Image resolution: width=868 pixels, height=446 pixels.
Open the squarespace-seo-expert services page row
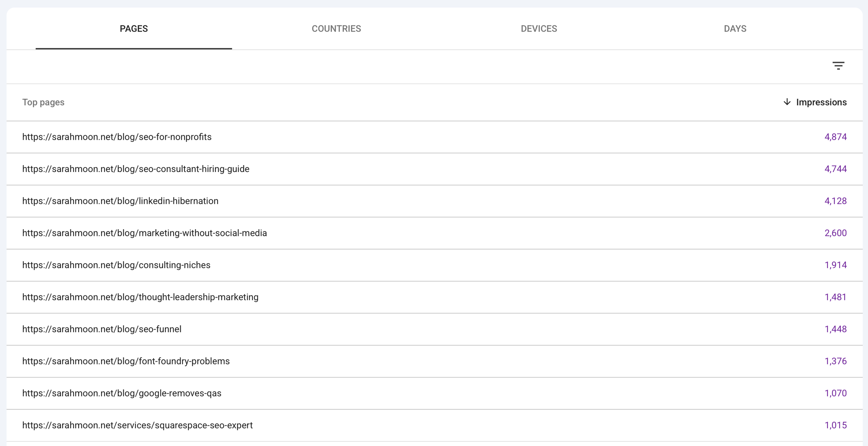click(x=434, y=425)
